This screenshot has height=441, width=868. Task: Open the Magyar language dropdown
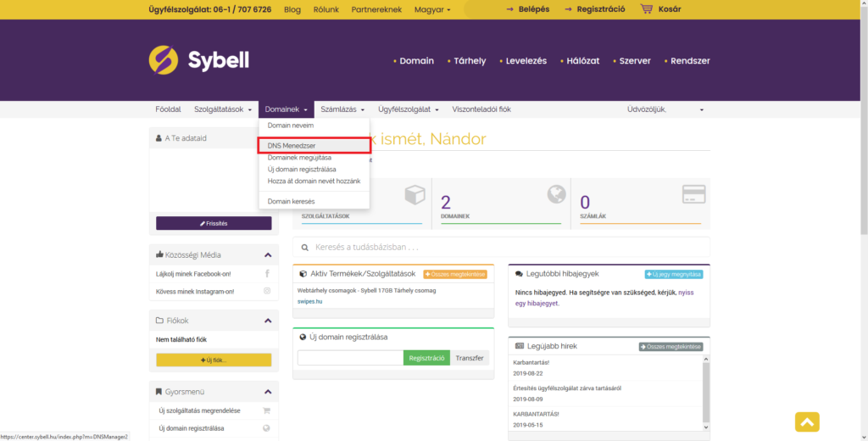[x=432, y=9]
